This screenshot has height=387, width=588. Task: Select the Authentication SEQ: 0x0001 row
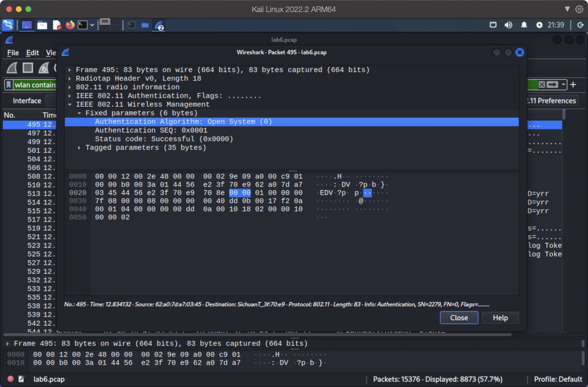(292, 130)
